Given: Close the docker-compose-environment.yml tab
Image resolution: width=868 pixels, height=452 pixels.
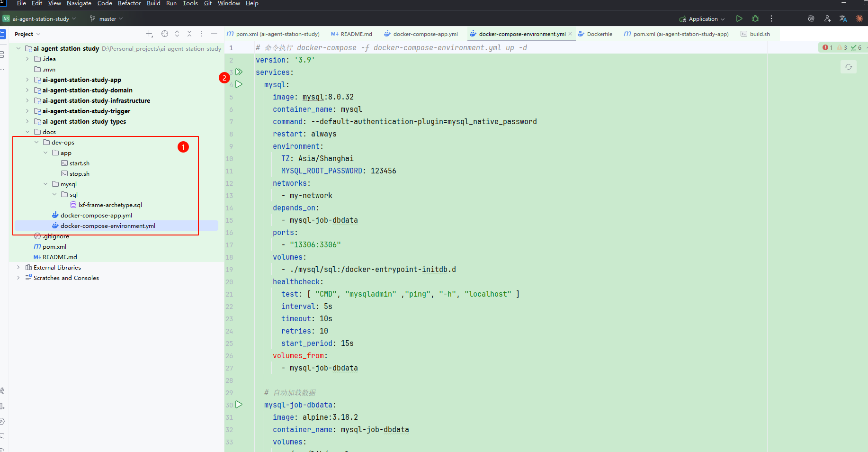Looking at the screenshot, I should pyautogui.click(x=570, y=34).
